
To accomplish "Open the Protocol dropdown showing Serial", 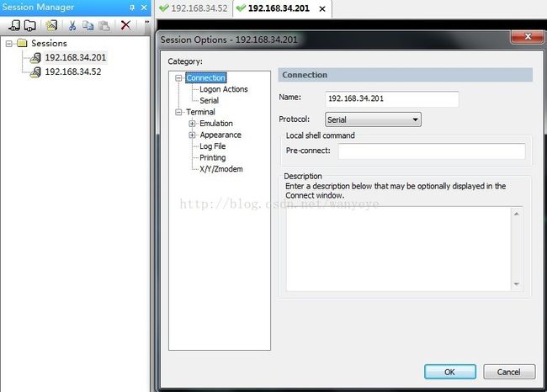I will pyautogui.click(x=373, y=119).
